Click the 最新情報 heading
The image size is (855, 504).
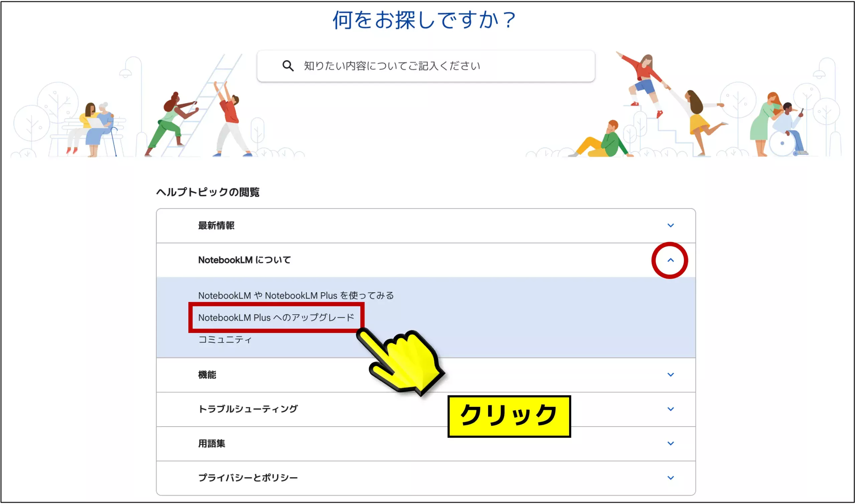coord(216,225)
